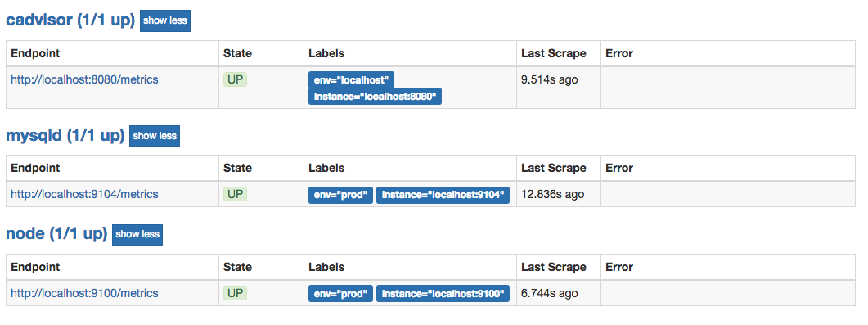Click the mysqld (1/1 up) heading
Image resolution: width=868 pixels, height=325 pixels.
[x=65, y=135]
